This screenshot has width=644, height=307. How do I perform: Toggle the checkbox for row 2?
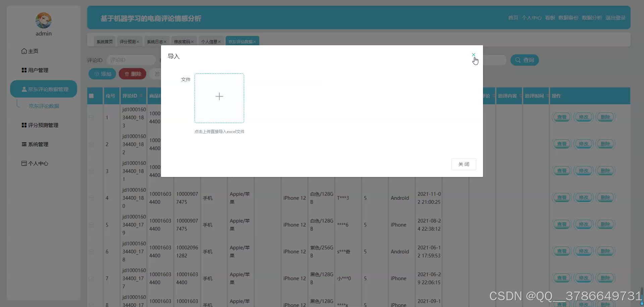click(x=91, y=144)
